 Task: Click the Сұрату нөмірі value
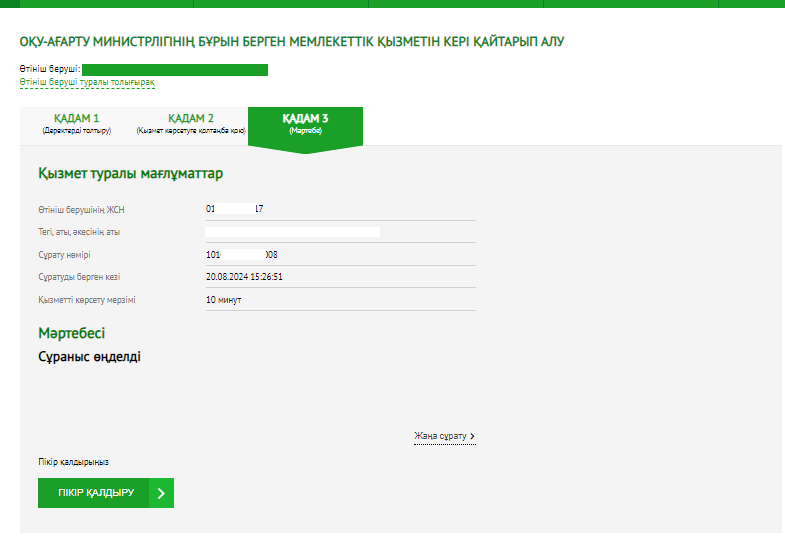click(241, 255)
